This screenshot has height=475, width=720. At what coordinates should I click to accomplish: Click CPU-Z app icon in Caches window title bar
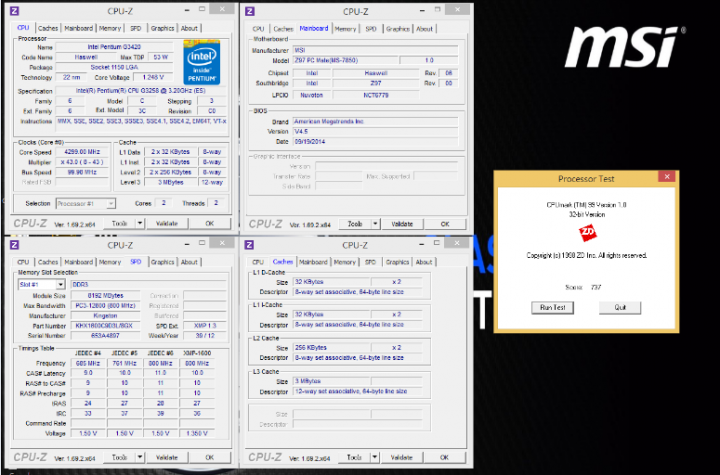(x=249, y=244)
